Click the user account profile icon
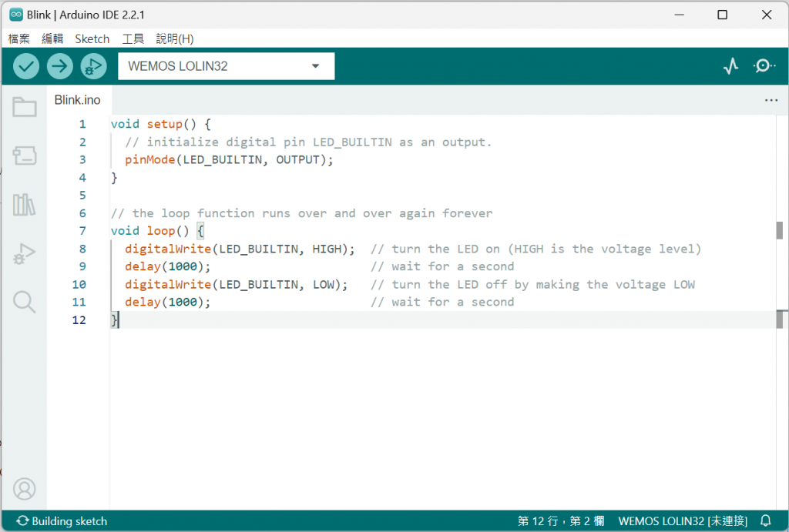 (24, 489)
